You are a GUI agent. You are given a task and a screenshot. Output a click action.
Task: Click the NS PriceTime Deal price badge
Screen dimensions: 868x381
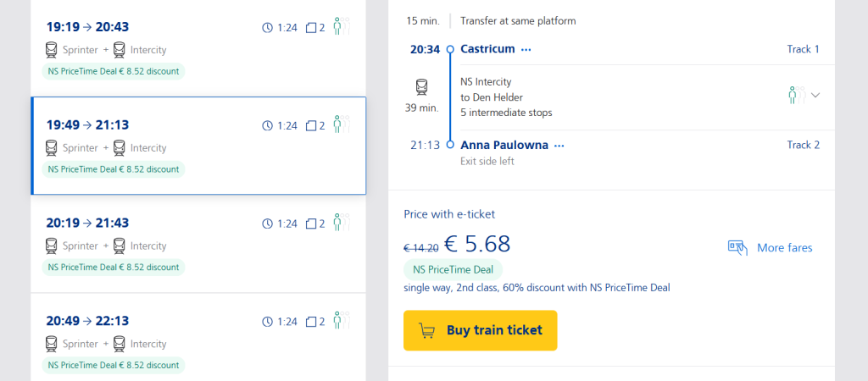tap(453, 269)
